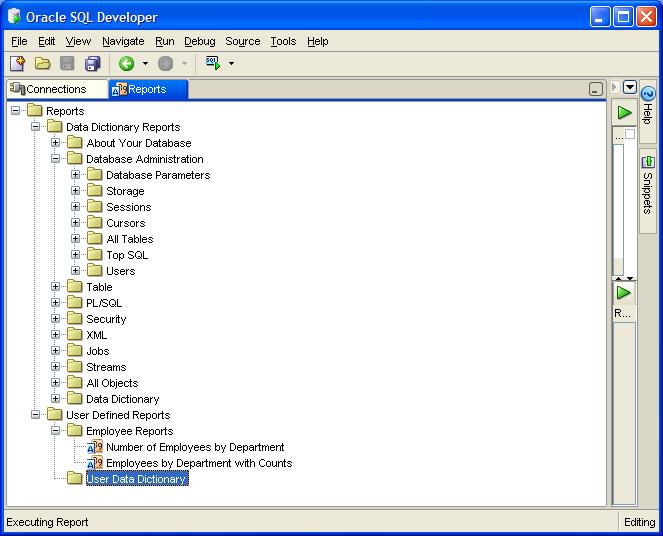Select the Reports tab
The width and height of the screenshot is (663, 536).
coord(148,89)
